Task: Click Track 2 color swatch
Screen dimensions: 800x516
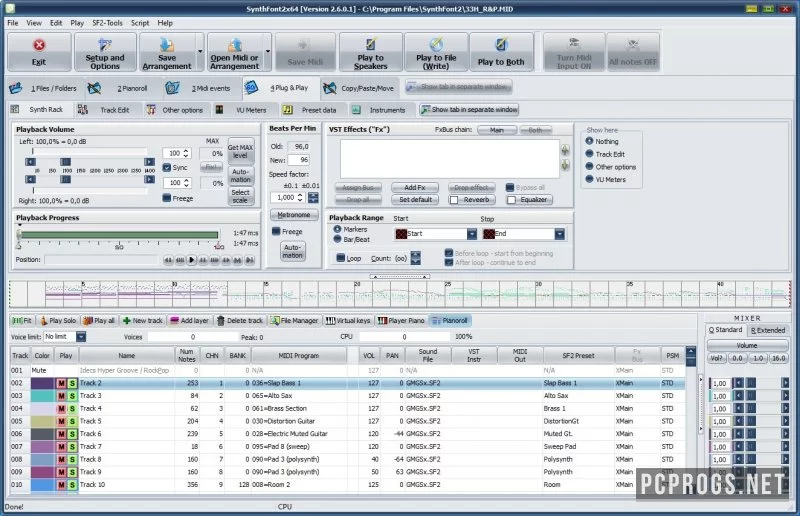Action: pyautogui.click(x=43, y=383)
